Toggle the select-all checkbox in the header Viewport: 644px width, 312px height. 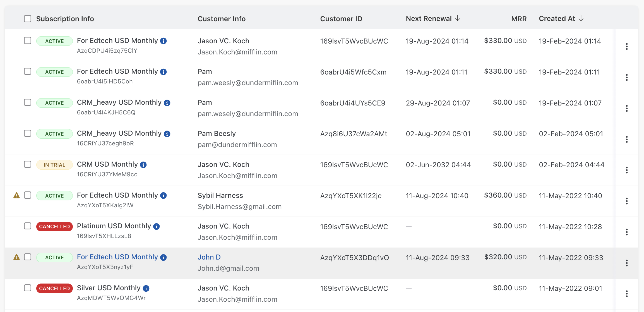[x=27, y=18]
